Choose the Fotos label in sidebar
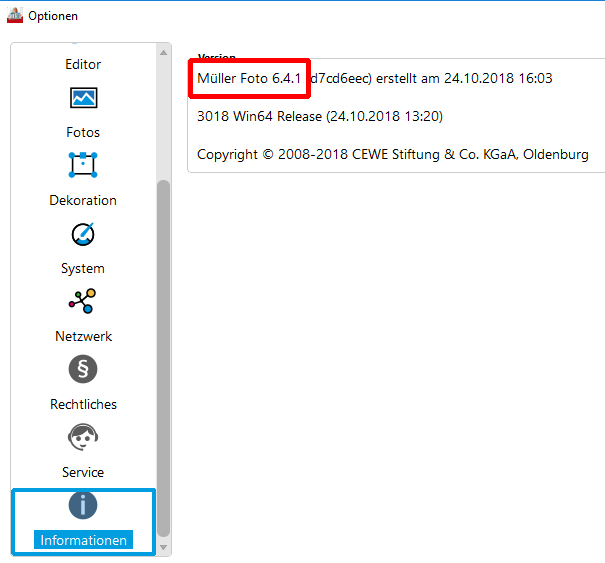Viewport: 605px width, 563px height. click(83, 132)
